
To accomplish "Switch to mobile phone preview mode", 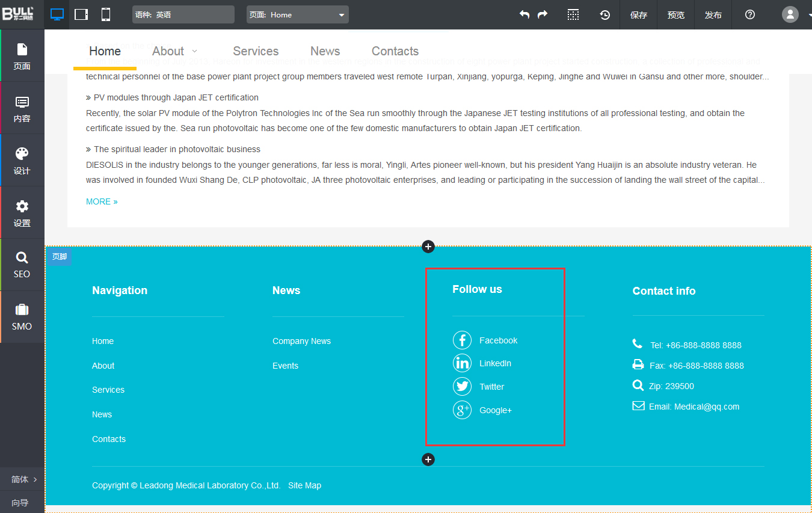I will click(106, 14).
